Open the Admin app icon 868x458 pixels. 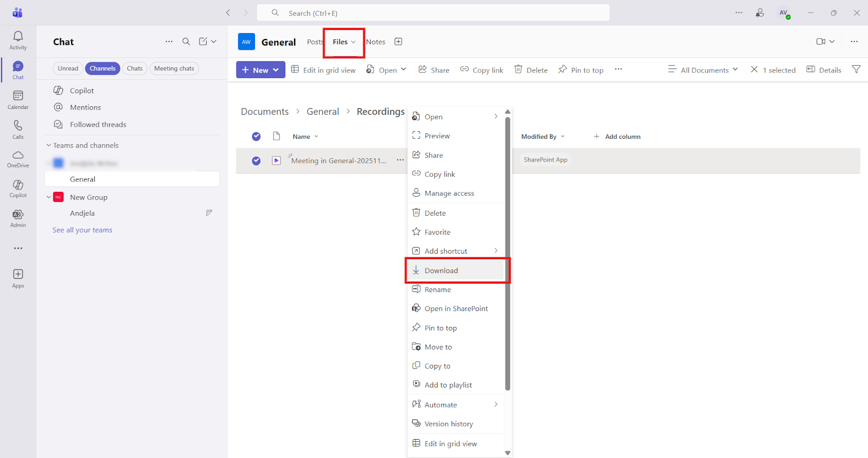(18, 218)
